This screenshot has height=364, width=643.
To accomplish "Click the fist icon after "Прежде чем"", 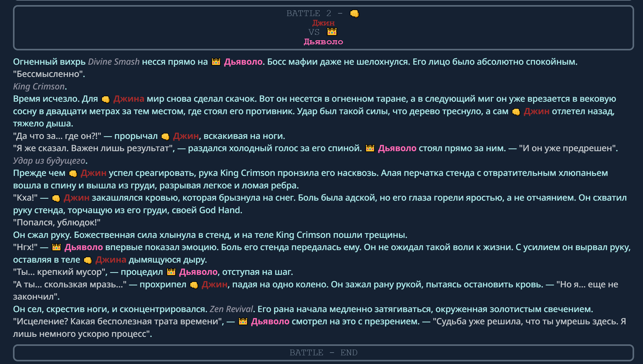I will (x=73, y=173).
